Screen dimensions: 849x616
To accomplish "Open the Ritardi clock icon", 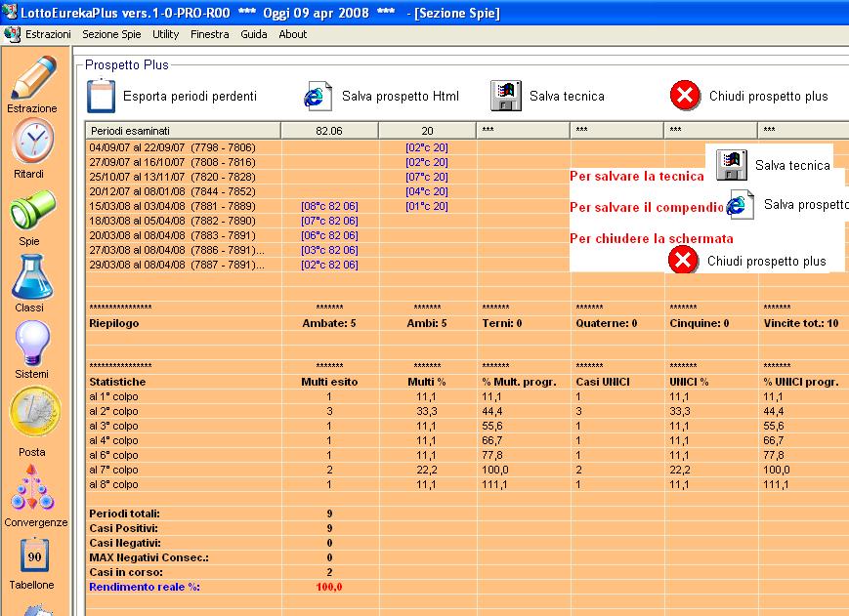I will pyautogui.click(x=33, y=142).
